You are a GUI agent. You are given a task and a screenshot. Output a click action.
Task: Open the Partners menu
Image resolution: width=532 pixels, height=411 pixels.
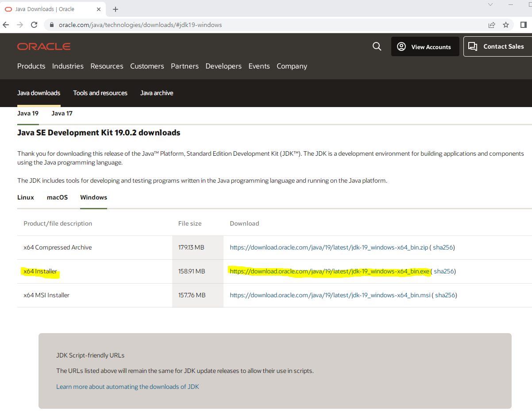[x=185, y=66]
